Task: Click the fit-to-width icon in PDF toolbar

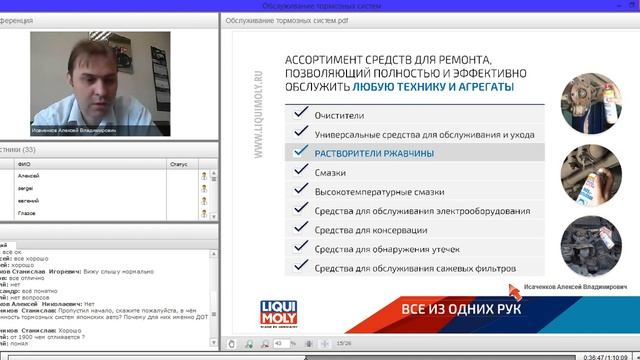Action: pos(324,344)
